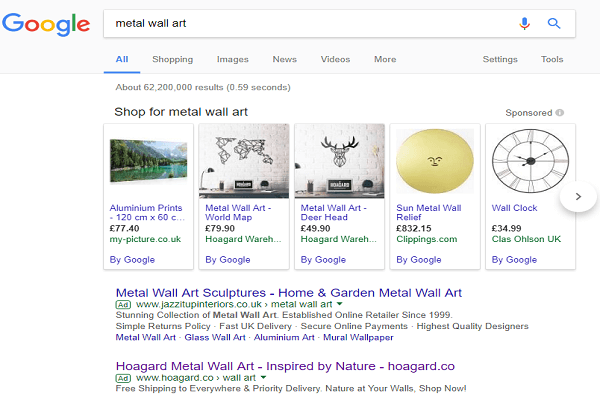The height and width of the screenshot is (400, 600).
Task: Click the £832.15 price
Action: (x=414, y=229)
